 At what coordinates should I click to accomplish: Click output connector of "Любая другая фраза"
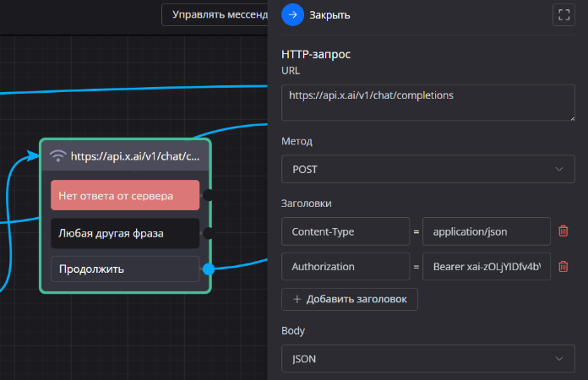208,232
